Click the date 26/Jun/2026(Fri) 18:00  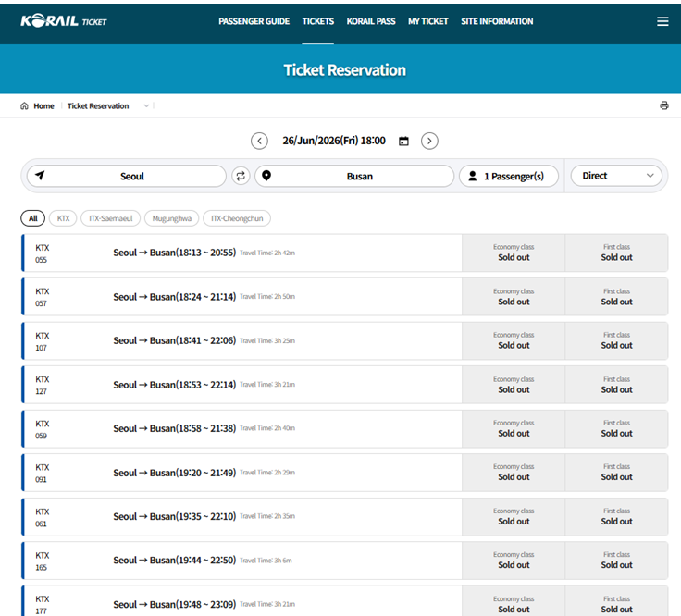[x=334, y=141]
